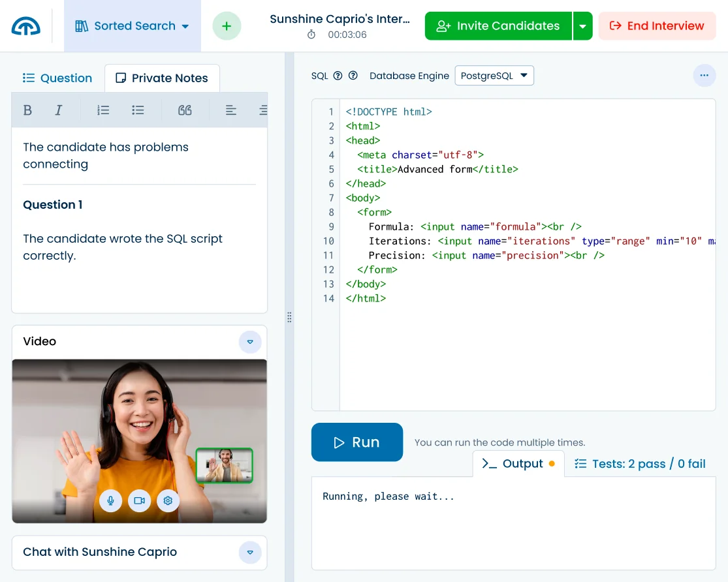728x582 pixels.
Task: Open the Tests results tab
Action: pos(640,463)
